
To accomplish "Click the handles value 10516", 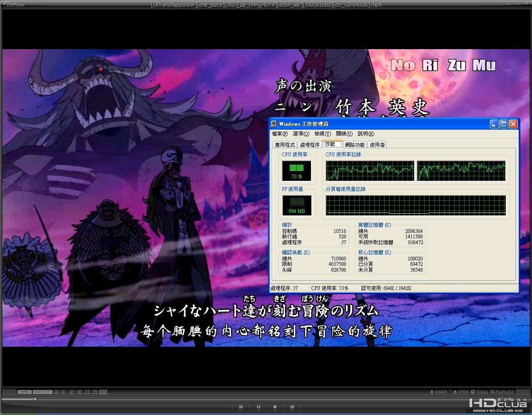I will point(340,231).
